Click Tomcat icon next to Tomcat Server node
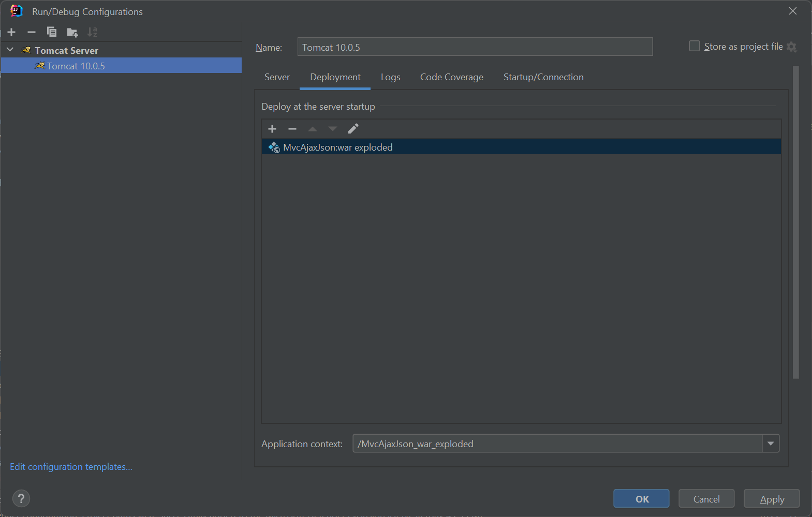The width and height of the screenshot is (812, 517). (x=26, y=50)
